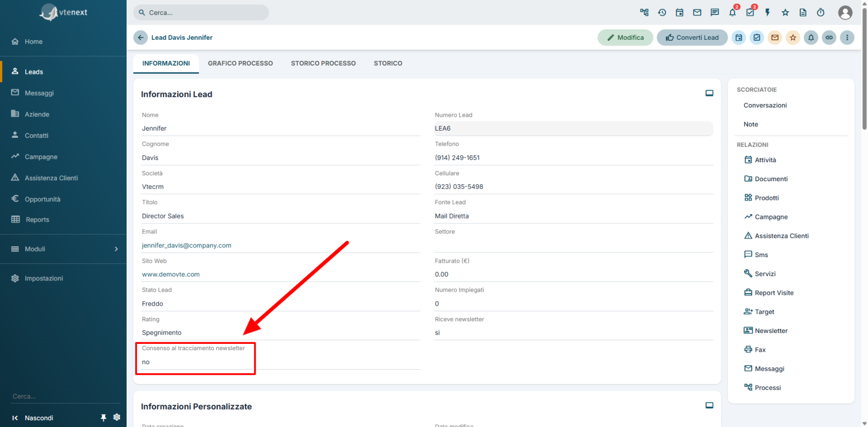Click the stopwatch timer icon
868x427 pixels.
click(820, 12)
